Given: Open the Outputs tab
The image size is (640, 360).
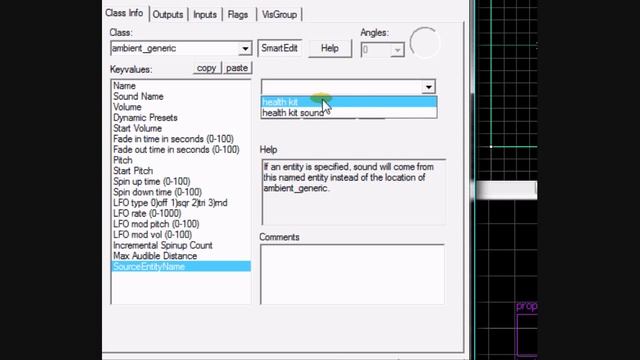Looking at the screenshot, I should click(168, 15).
